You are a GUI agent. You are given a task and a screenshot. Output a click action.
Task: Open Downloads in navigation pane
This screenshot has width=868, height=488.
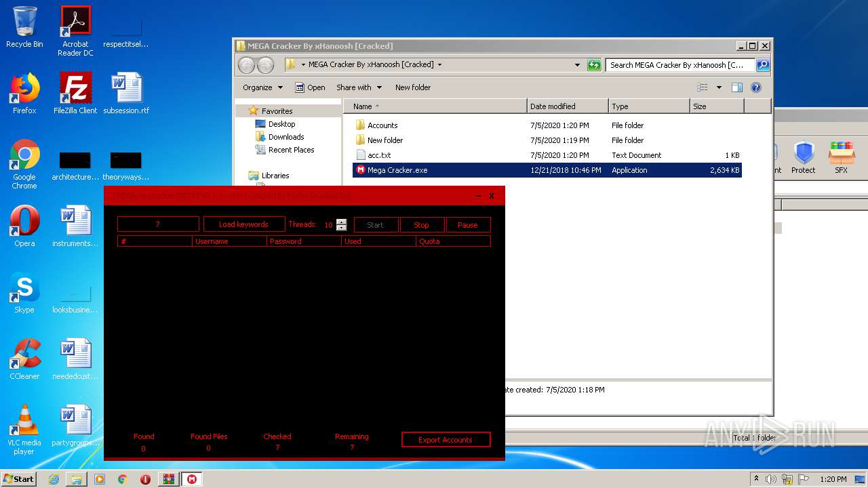[x=286, y=137]
